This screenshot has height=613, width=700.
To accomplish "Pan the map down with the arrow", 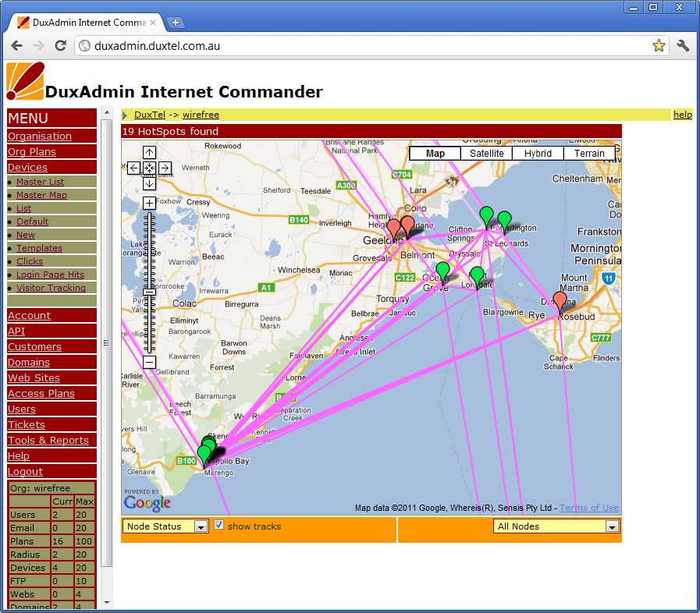I will tap(149, 183).
